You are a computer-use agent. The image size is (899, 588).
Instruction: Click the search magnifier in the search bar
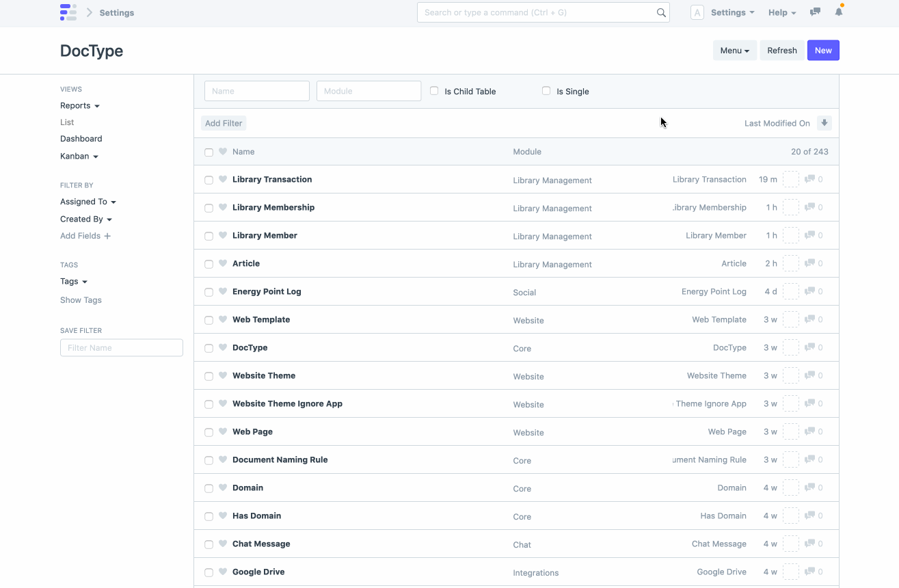660,12
